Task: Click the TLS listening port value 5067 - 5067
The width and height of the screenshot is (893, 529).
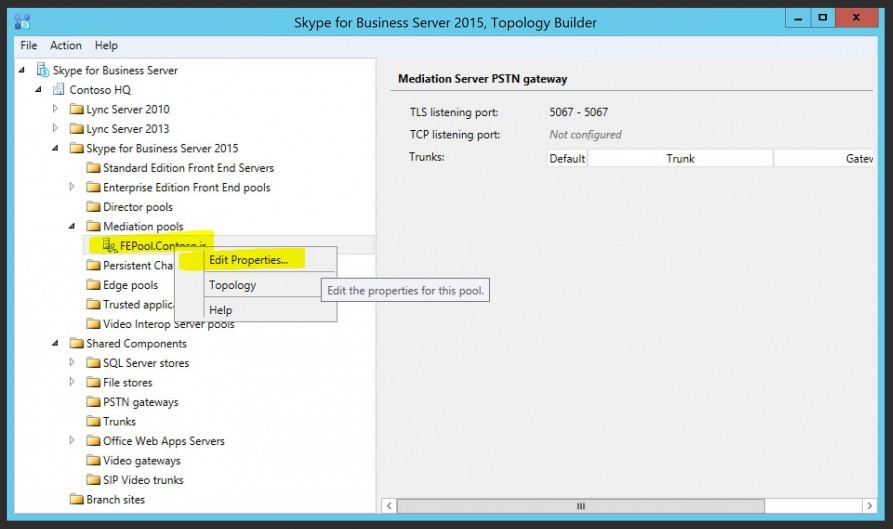Action: pos(579,112)
